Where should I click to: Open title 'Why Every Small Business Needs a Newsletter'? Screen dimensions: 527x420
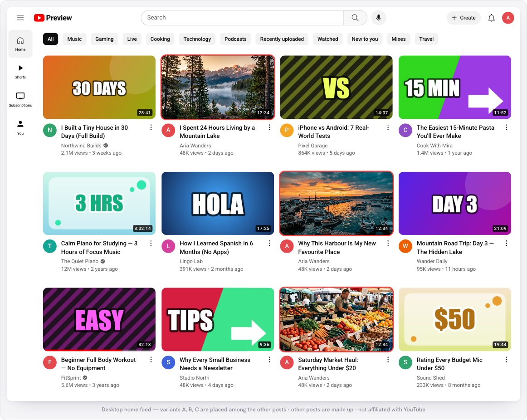point(215,364)
